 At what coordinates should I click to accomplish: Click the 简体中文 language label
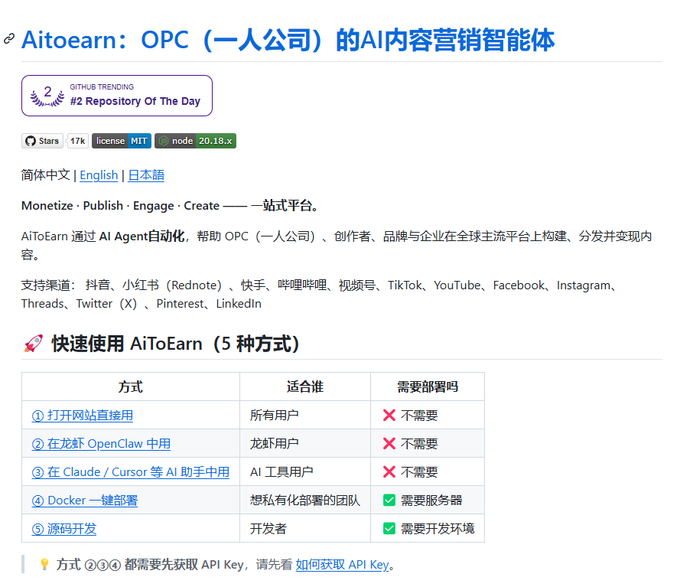click(46, 175)
